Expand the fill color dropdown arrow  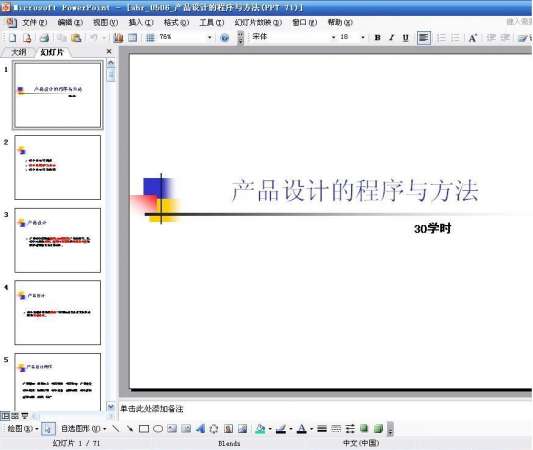coord(270,429)
